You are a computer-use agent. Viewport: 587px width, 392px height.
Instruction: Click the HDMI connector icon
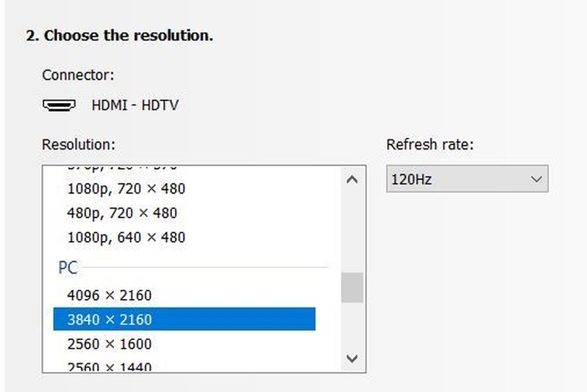click(x=59, y=105)
